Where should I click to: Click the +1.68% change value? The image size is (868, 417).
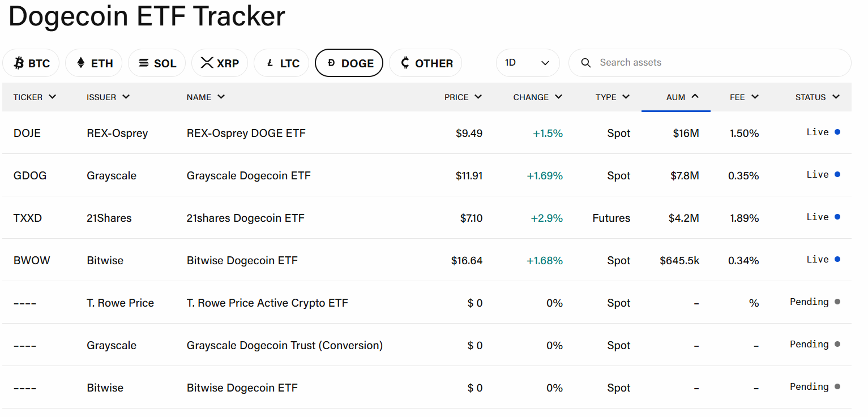tap(545, 261)
